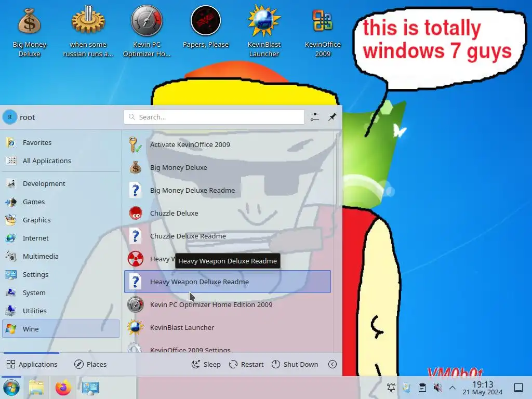Open the Internet category
Viewport: 532px width, 399px height.
point(61,238)
